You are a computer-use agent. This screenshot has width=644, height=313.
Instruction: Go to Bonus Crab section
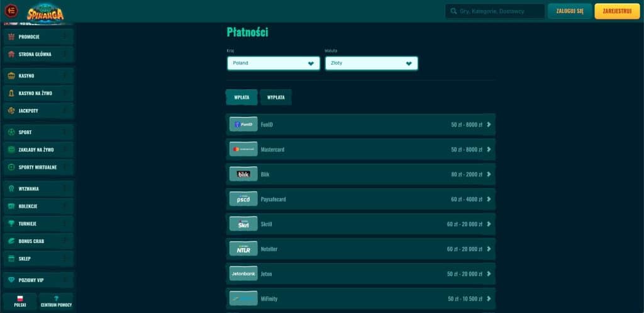pyautogui.click(x=38, y=241)
